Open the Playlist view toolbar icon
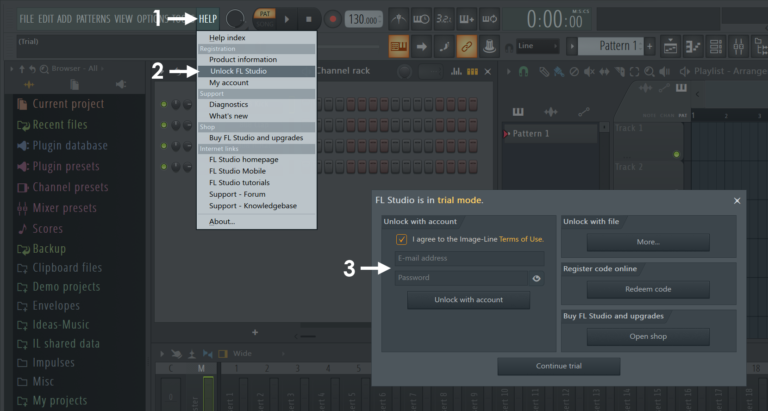This screenshot has width=768, height=411. click(x=670, y=47)
